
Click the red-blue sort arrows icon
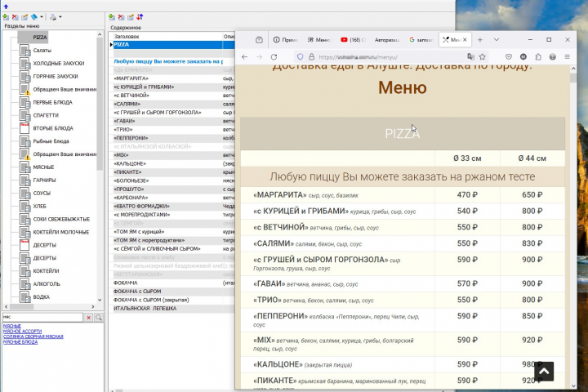click(140, 17)
